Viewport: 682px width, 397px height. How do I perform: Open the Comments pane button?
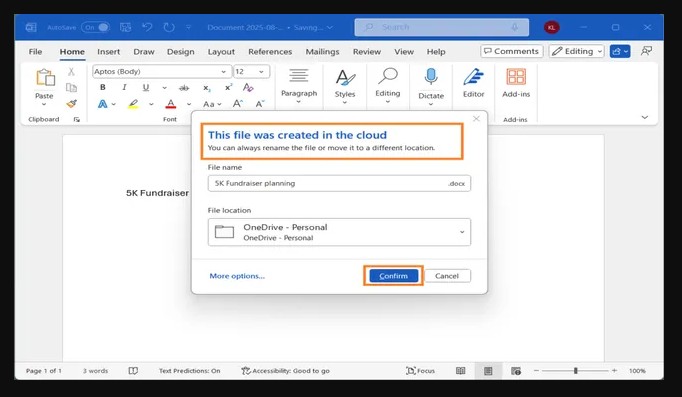[512, 51]
